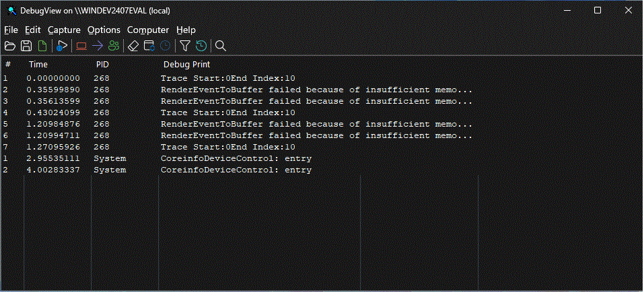The width and height of the screenshot is (644, 293).
Task: Click the purple arrow toolbar icon
Action: coord(98,46)
